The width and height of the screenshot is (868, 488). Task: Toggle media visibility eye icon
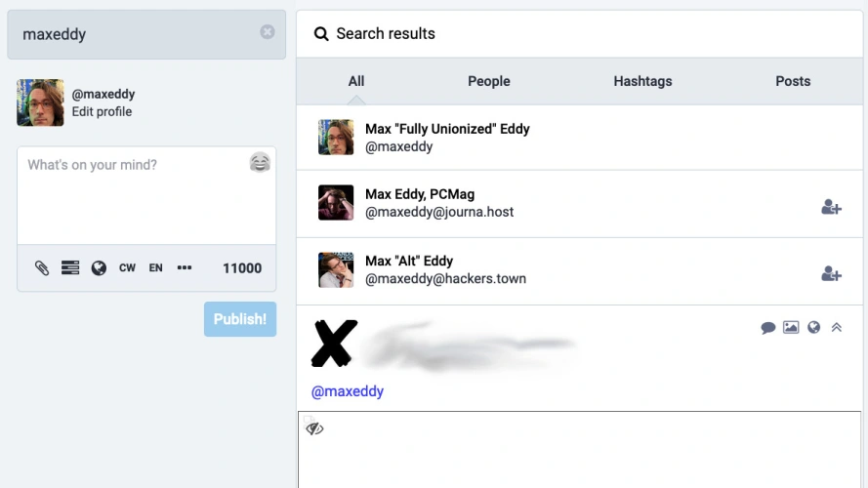(314, 428)
